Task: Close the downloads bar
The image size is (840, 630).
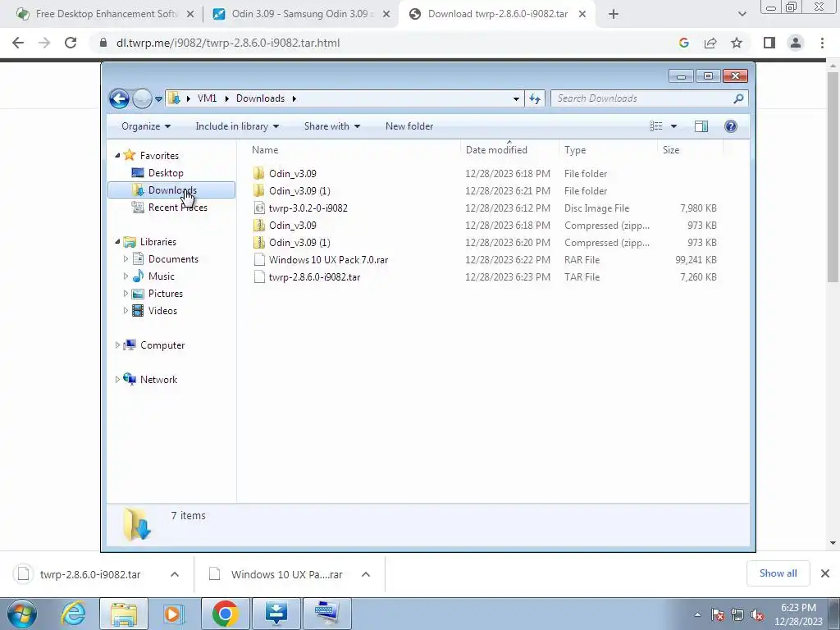Action: point(825,573)
